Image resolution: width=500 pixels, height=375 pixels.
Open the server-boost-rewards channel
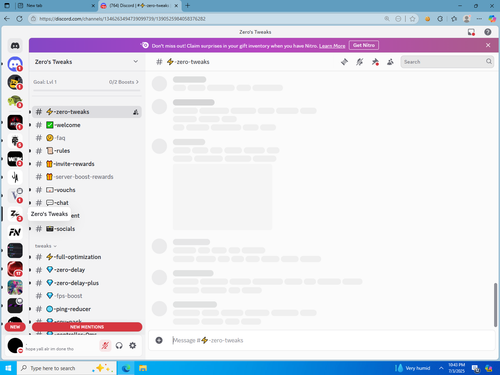tap(87, 177)
